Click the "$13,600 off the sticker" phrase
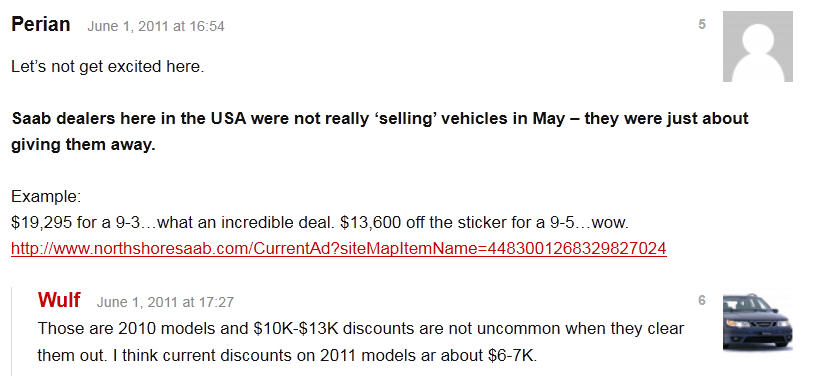 tap(430, 223)
